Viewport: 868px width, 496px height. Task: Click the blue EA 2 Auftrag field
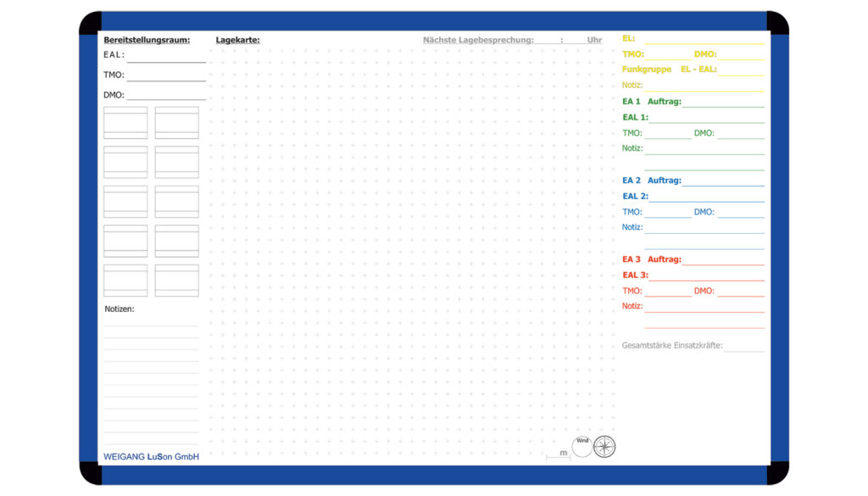pyautogui.click(x=722, y=181)
